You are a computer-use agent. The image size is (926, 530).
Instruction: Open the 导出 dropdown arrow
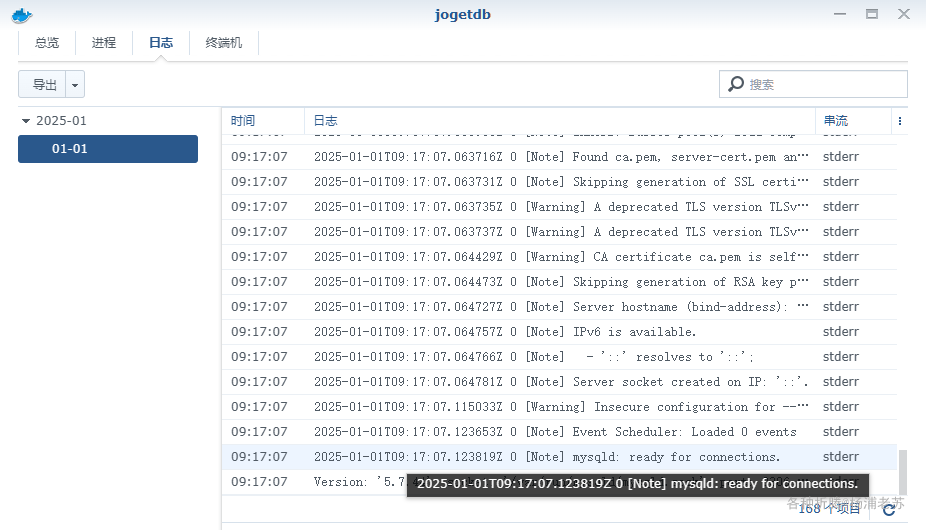click(x=75, y=84)
